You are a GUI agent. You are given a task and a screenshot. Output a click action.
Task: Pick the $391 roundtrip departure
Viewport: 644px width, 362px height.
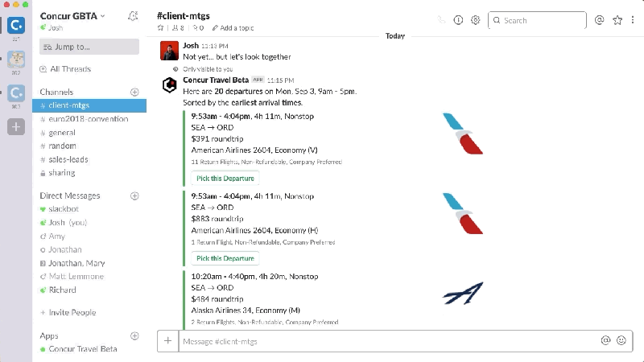point(225,178)
